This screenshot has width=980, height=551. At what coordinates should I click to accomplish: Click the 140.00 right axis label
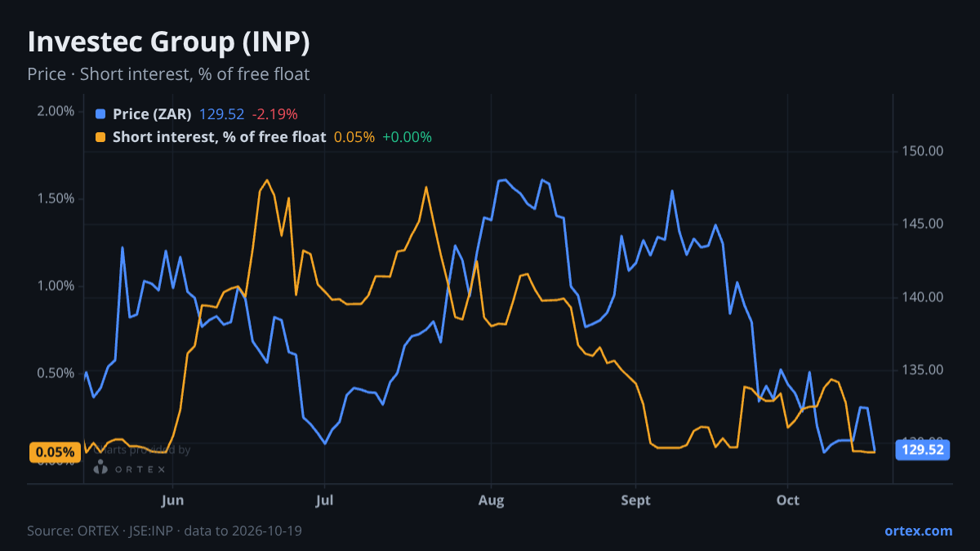(x=923, y=297)
